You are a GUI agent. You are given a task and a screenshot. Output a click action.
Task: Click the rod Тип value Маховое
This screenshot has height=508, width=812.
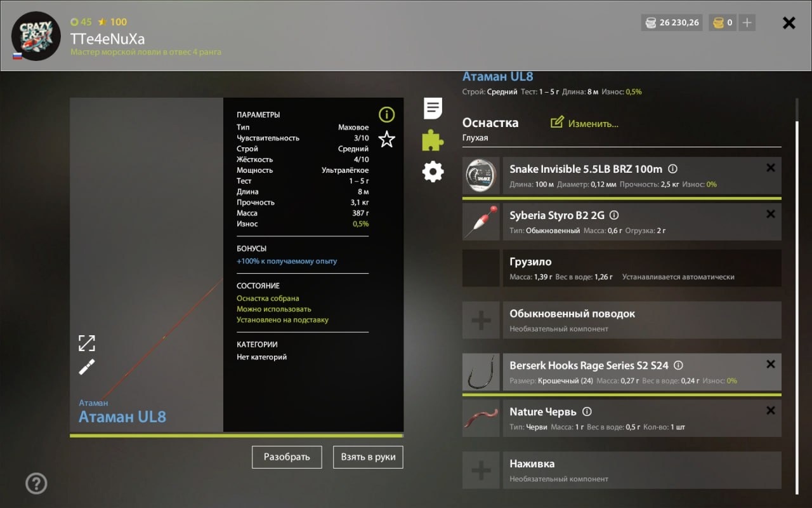pos(353,127)
